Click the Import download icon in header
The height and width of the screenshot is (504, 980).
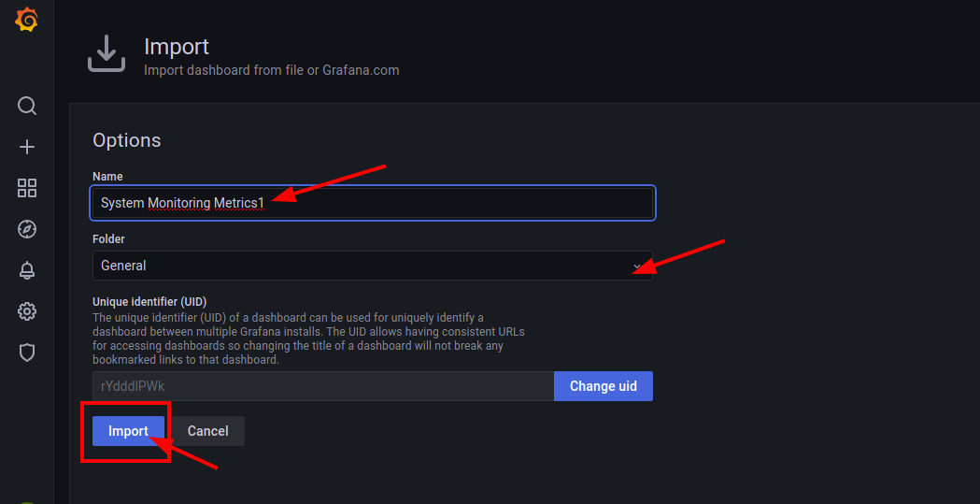pyautogui.click(x=107, y=53)
